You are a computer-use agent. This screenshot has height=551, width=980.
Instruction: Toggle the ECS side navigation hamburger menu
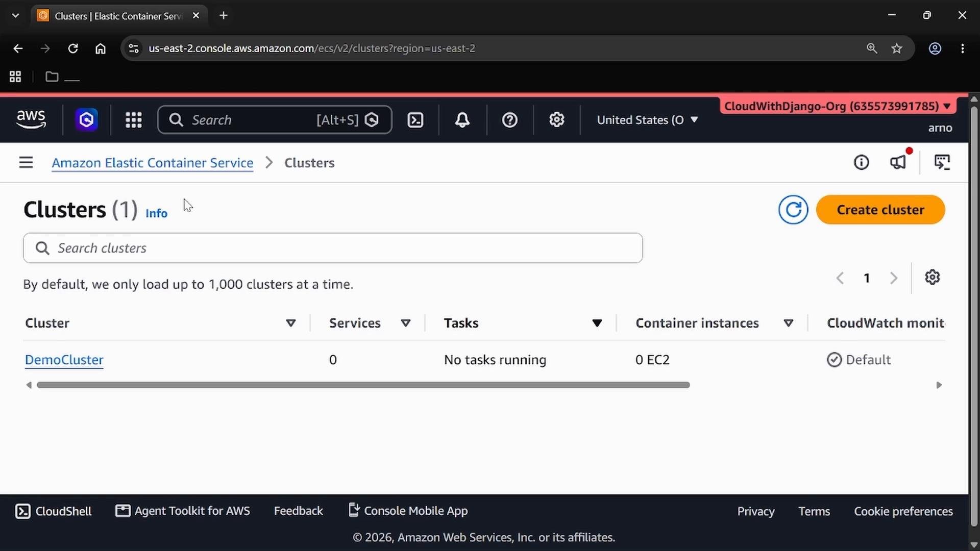26,163
